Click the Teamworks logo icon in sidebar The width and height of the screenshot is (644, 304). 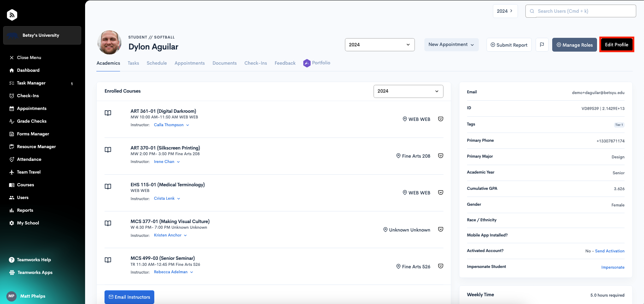point(12,15)
